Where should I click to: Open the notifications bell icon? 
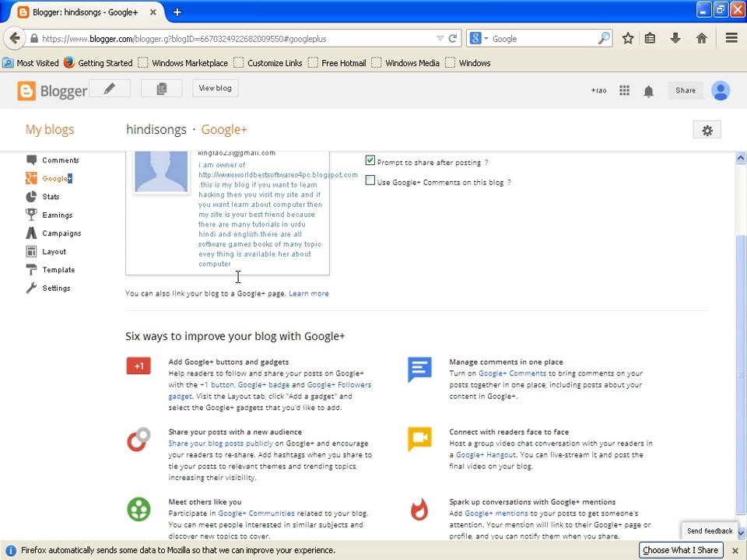648,91
